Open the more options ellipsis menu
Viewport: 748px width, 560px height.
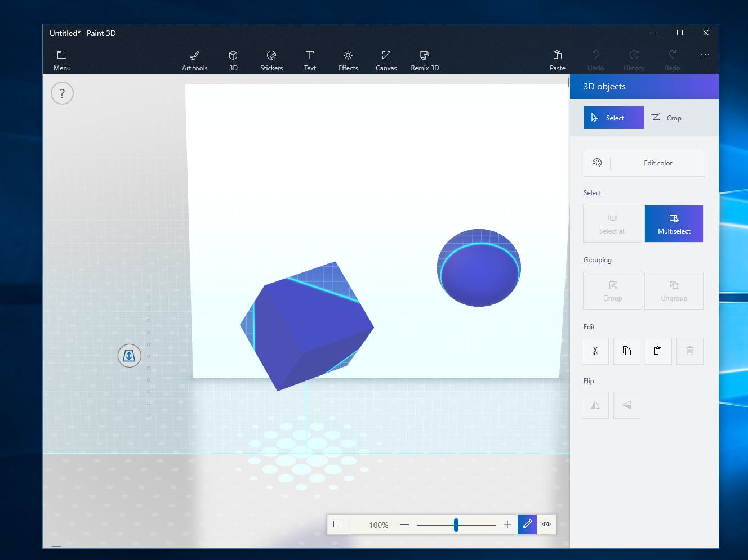click(x=705, y=55)
